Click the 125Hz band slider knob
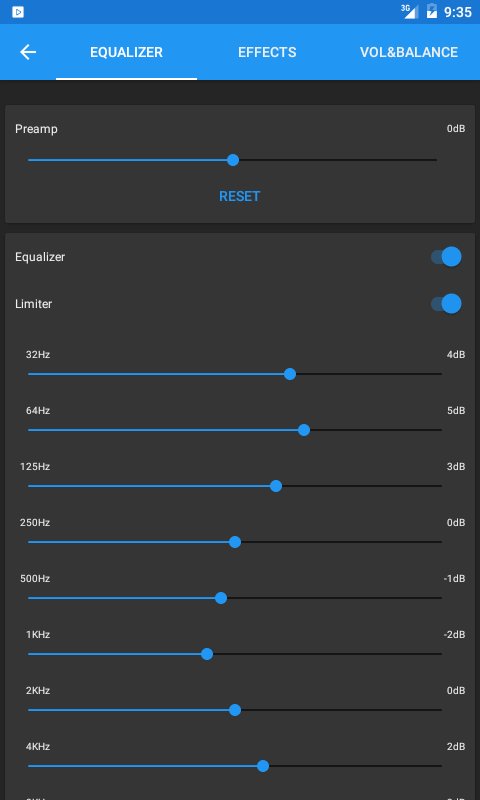The height and width of the screenshot is (800, 480). (x=276, y=486)
